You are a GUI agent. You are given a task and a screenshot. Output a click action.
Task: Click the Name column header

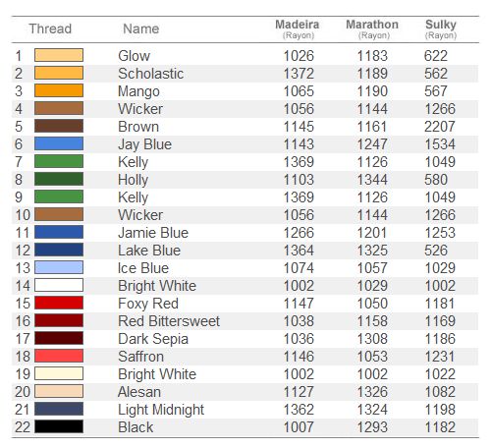click(x=141, y=28)
